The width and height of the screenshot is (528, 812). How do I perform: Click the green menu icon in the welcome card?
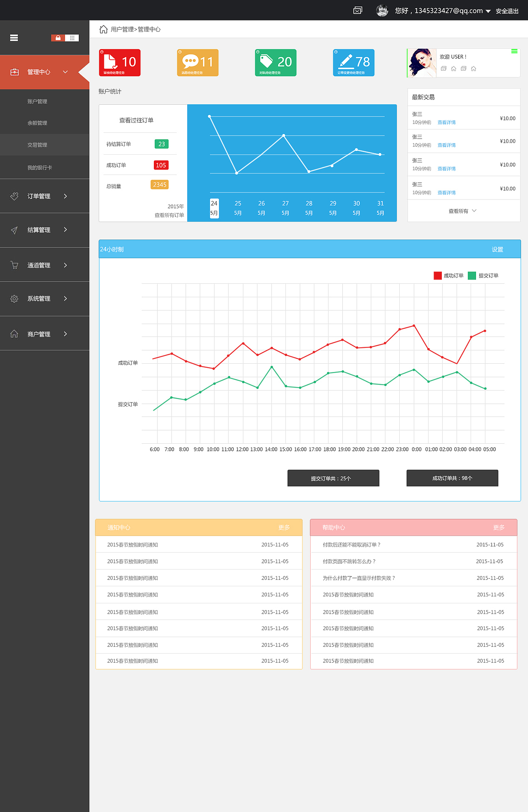pos(514,52)
